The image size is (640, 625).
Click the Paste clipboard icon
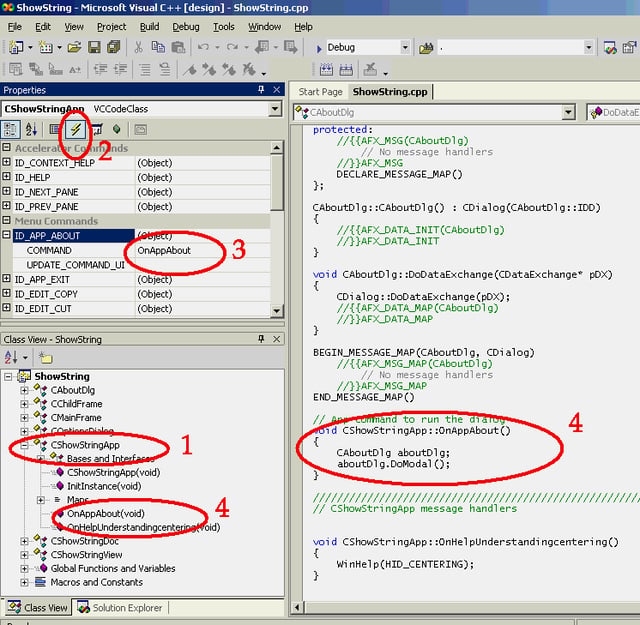[178, 47]
